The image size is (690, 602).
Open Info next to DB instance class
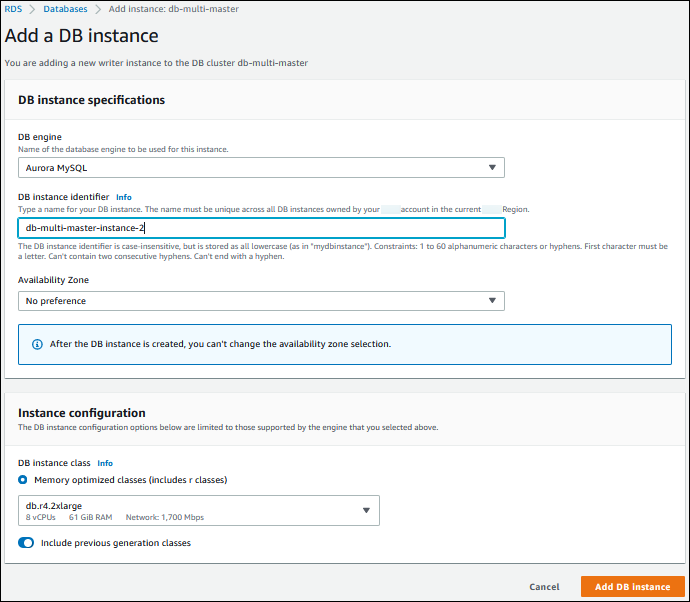(x=105, y=464)
